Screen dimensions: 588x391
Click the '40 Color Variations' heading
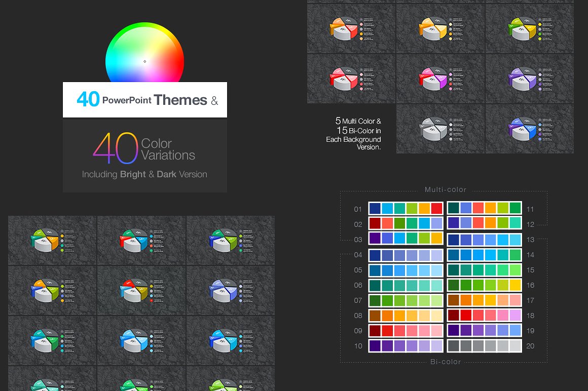pyautogui.click(x=144, y=149)
